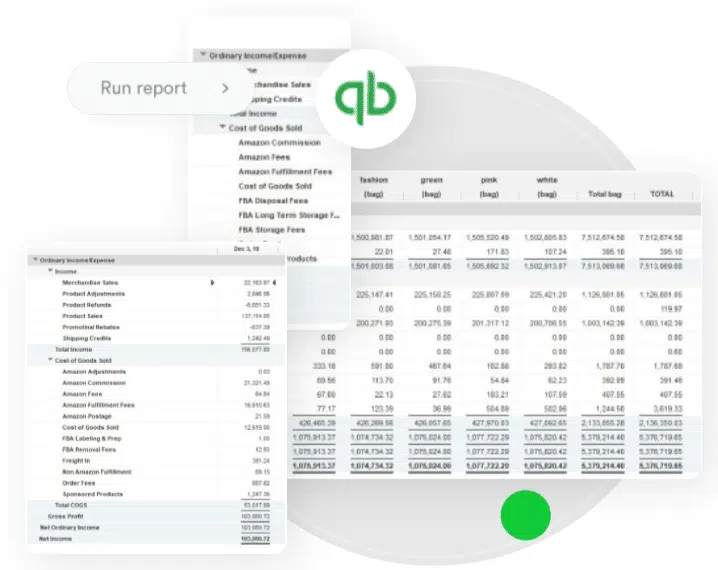718x570 pixels.
Task: Click the pink (bag) column header
Action: click(x=489, y=187)
